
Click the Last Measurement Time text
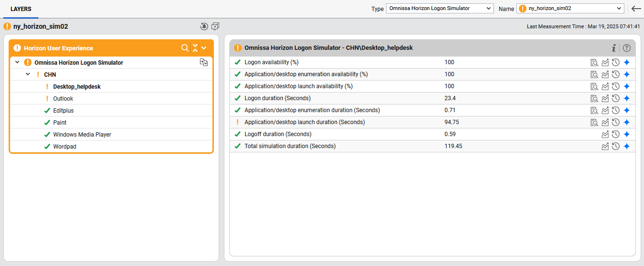[584, 26]
